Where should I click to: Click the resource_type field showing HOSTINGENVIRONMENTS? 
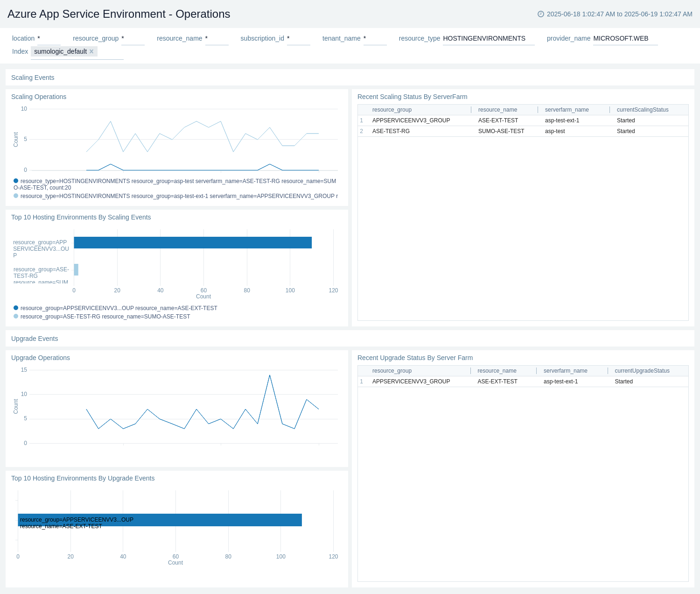[484, 38]
